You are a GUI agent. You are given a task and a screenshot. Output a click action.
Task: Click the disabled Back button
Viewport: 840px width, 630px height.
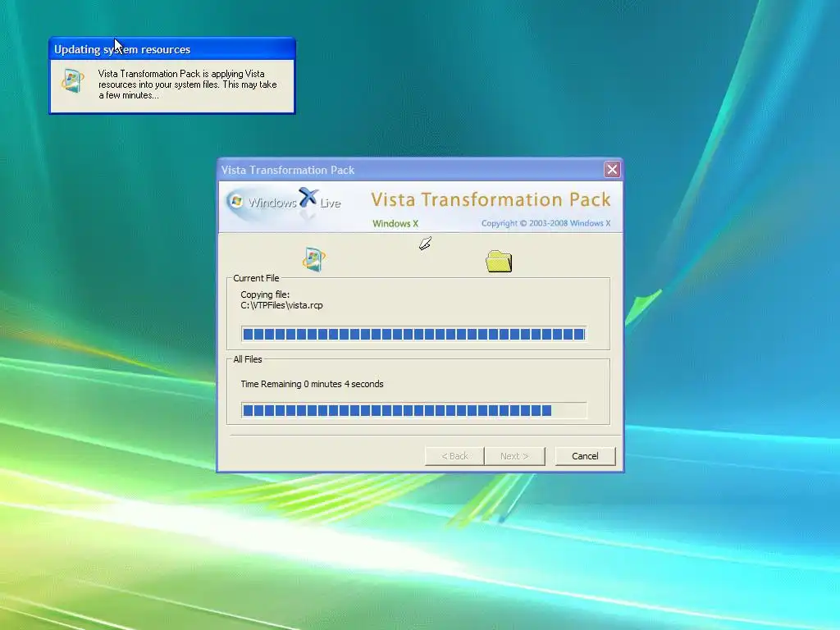click(454, 456)
